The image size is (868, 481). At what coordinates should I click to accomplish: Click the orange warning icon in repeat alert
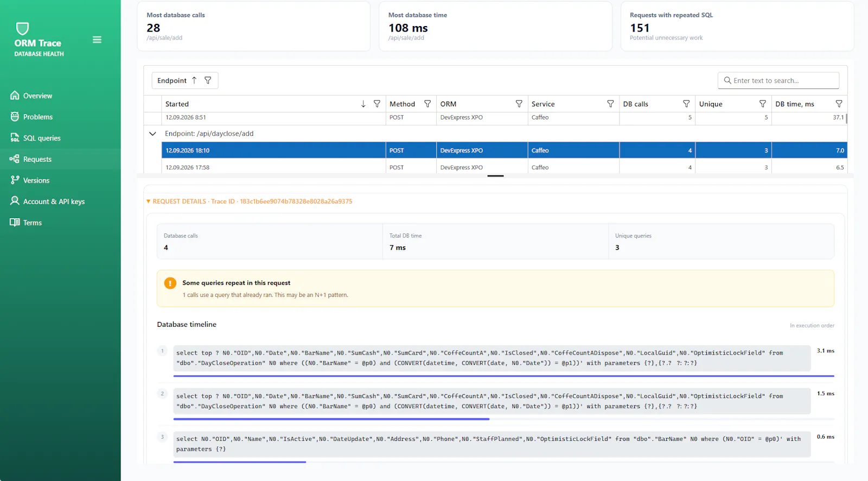[170, 283]
